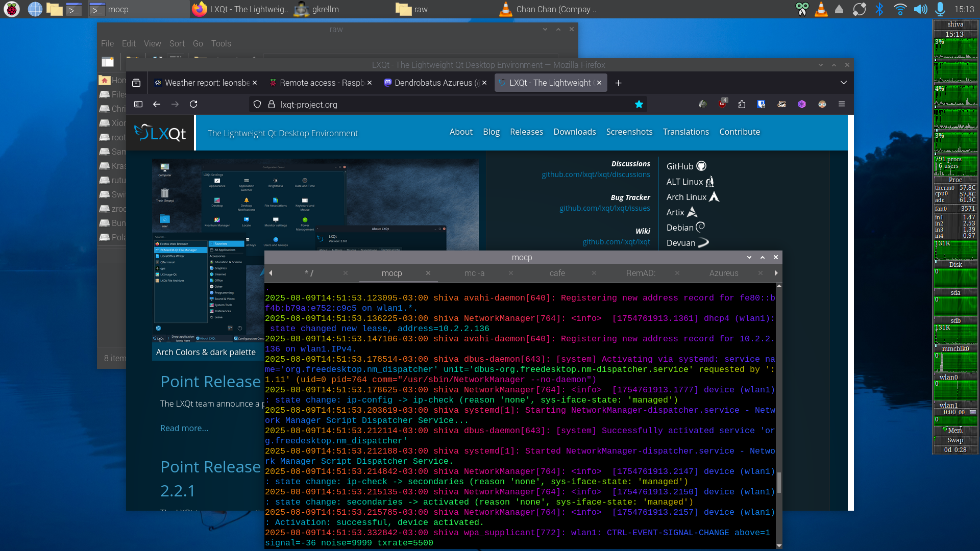Open the Releases page link
This screenshot has width=980, height=551.
(x=526, y=132)
